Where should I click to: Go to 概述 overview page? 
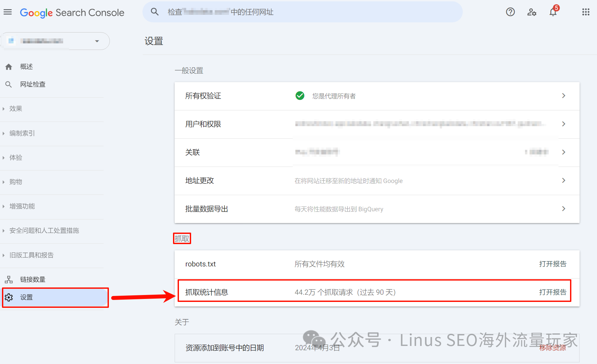pyautogui.click(x=26, y=67)
